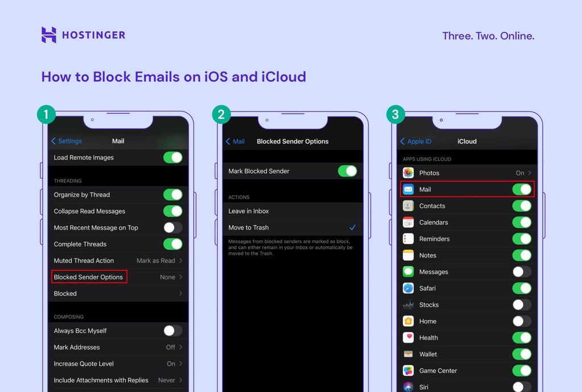Image resolution: width=582 pixels, height=392 pixels.
Task: Toggle the iCloud Calendars switch
Action: [522, 222]
